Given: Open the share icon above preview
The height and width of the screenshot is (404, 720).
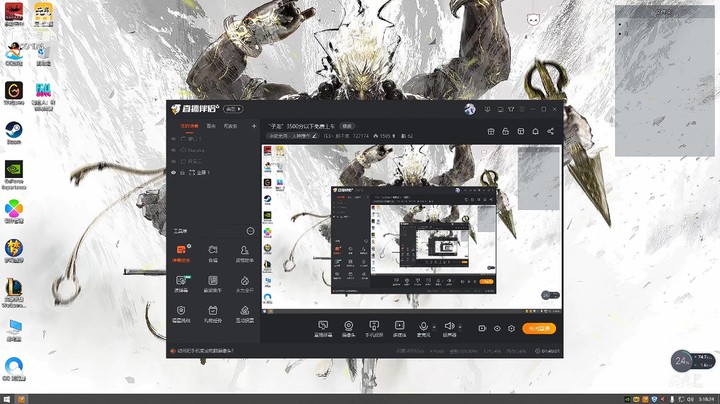Looking at the screenshot, I should point(550,131).
